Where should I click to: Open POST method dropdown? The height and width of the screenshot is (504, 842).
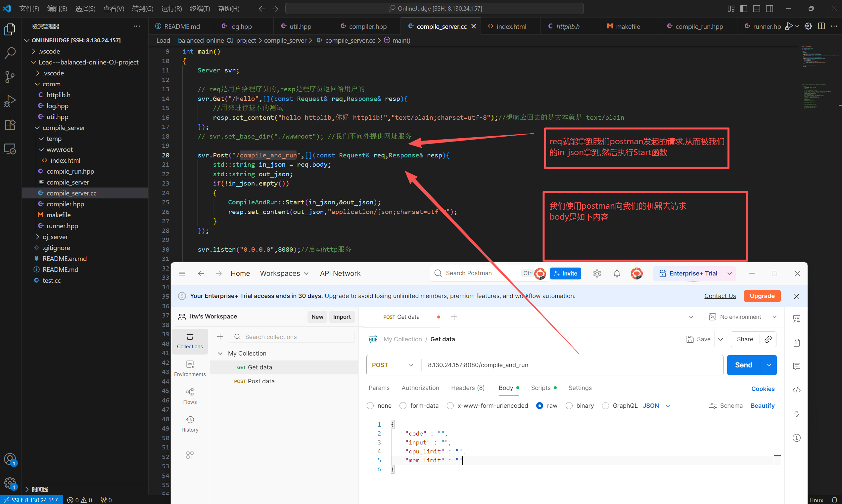pyautogui.click(x=393, y=365)
